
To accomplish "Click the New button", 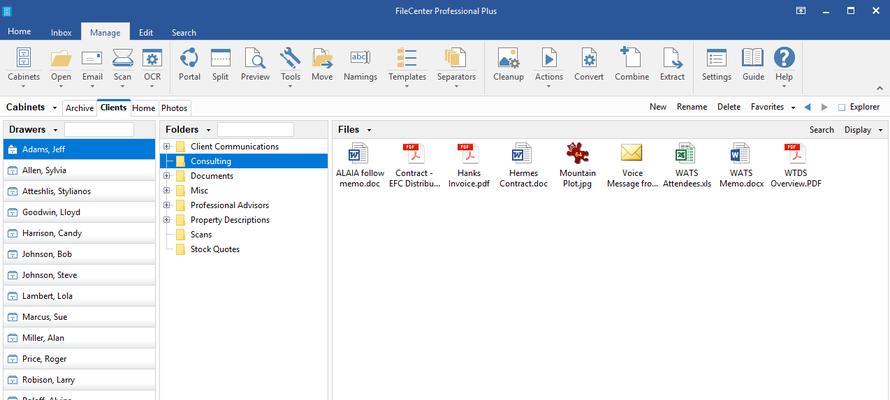I will click(658, 107).
